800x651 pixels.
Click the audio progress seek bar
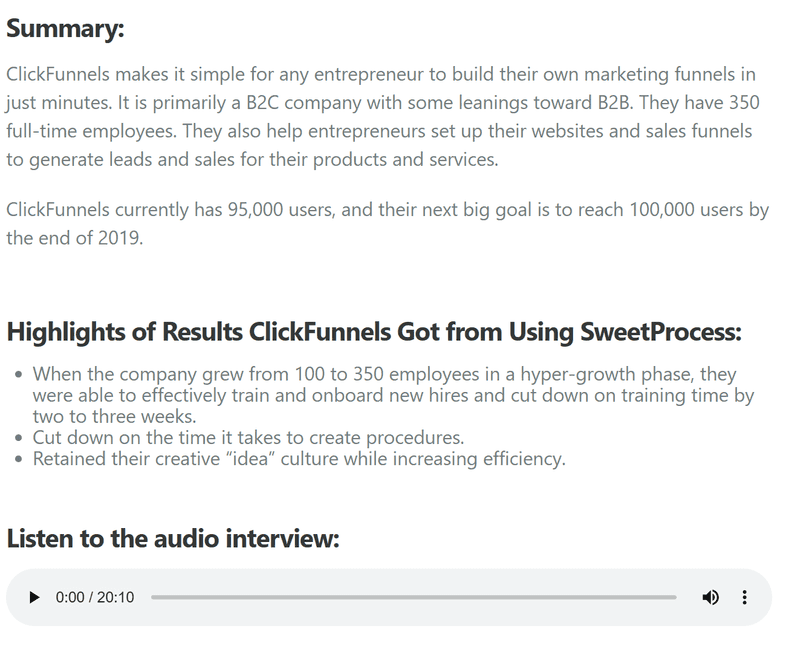click(413, 597)
